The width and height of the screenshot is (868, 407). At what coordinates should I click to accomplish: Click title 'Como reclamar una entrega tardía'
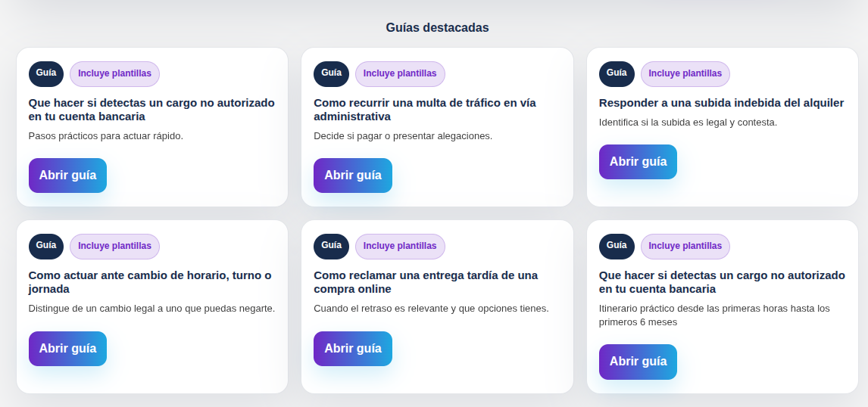click(x=426, y=282)
